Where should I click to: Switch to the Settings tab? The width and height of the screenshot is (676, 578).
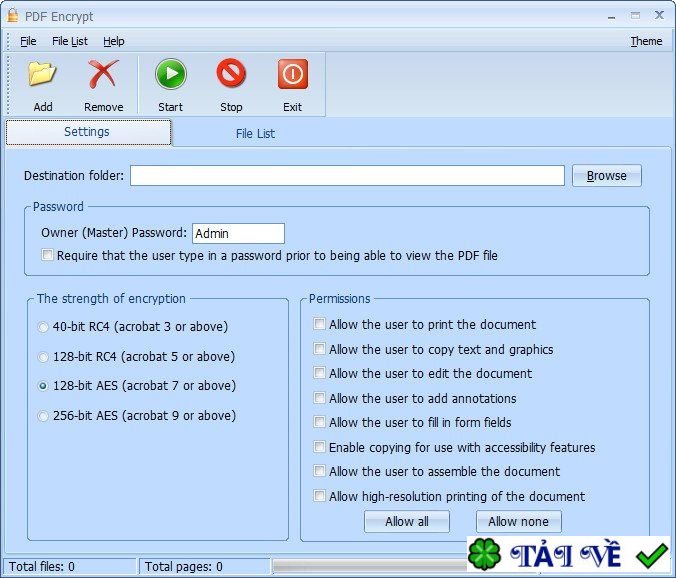(x=88, y=132)
